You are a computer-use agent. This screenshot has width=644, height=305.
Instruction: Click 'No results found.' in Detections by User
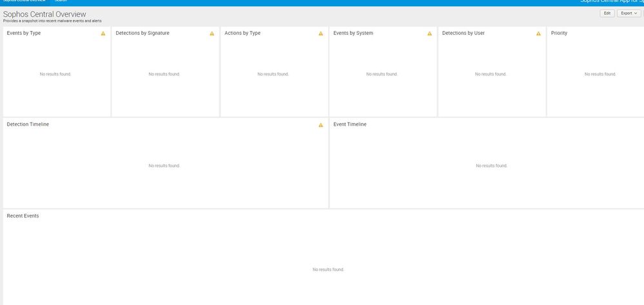pyautogui.click(x=491, y=74)
